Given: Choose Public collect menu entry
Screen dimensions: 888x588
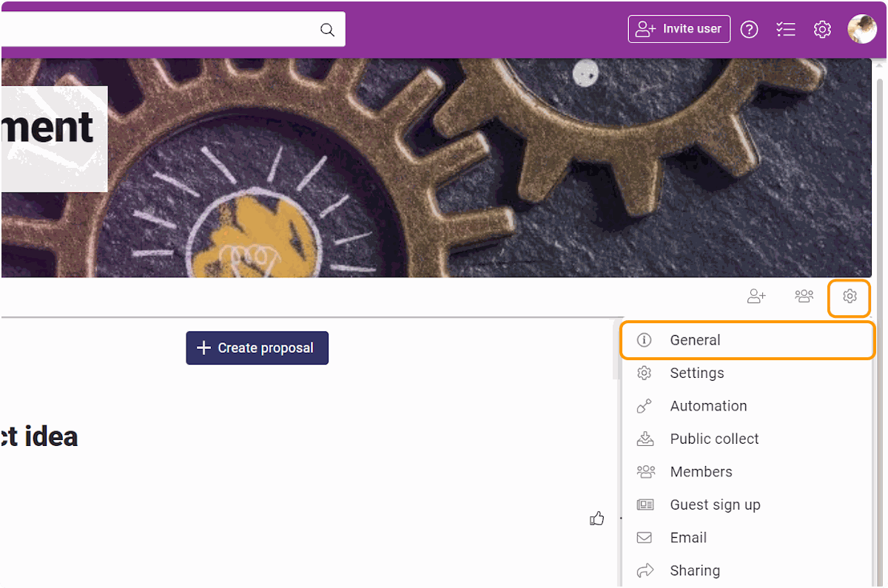Looking at the screenshot, I should [747, 439].
